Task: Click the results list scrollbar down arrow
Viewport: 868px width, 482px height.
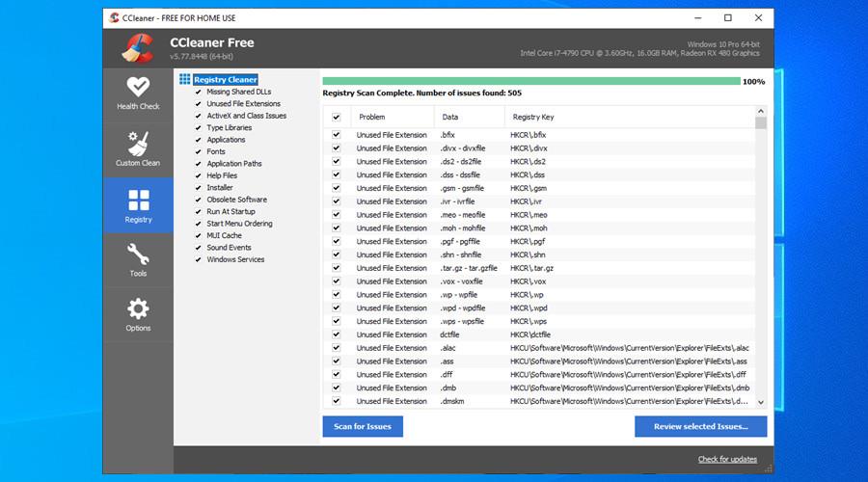Action: coord(760,402)
